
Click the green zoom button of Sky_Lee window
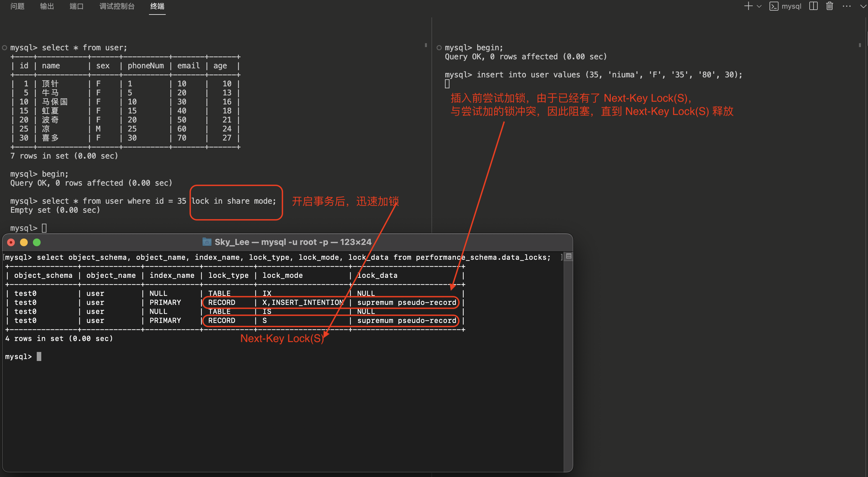pos(37,242)
